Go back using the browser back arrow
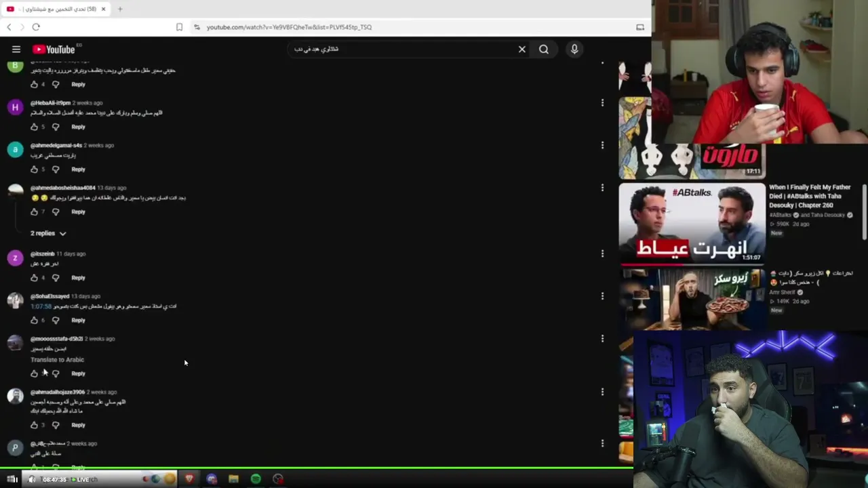Screen dimensions: 868x488 pos(9,27)
